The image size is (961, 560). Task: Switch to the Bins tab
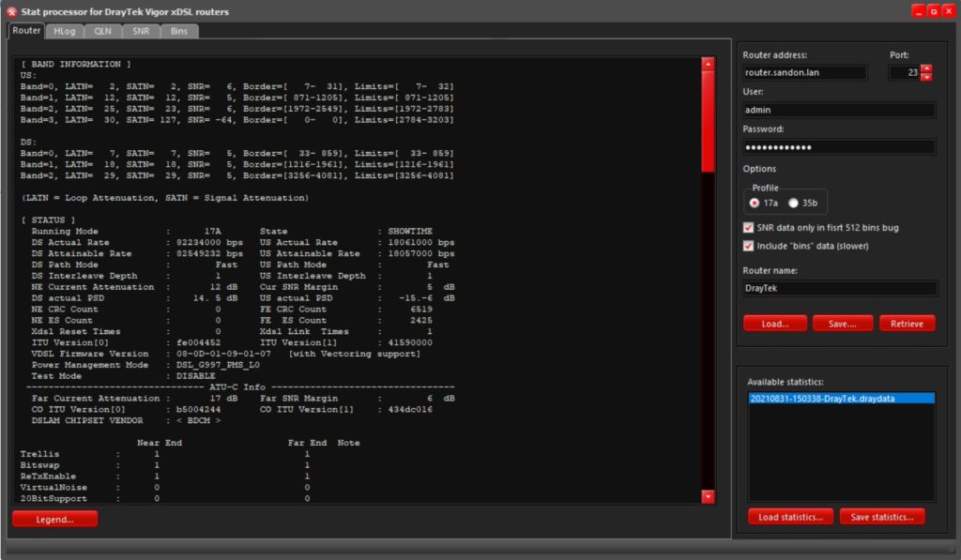(179, 31)
